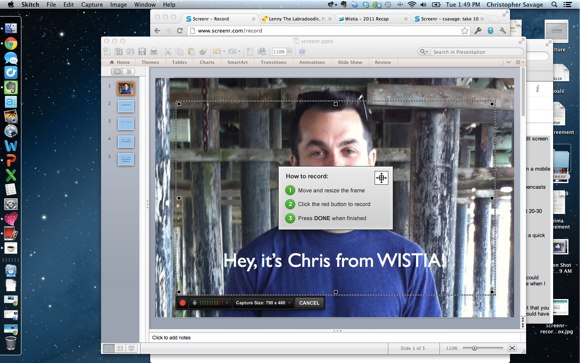Open the SmartArt ribbon tab
The height and width of the screenshot is (363, 580).
click(237, 62)
